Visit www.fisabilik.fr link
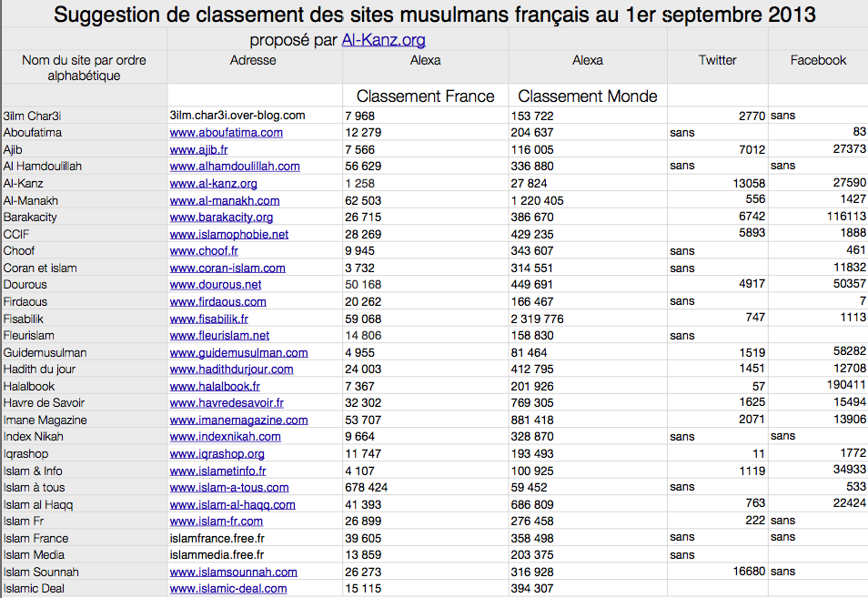The image size is (868, 598). 208,319
